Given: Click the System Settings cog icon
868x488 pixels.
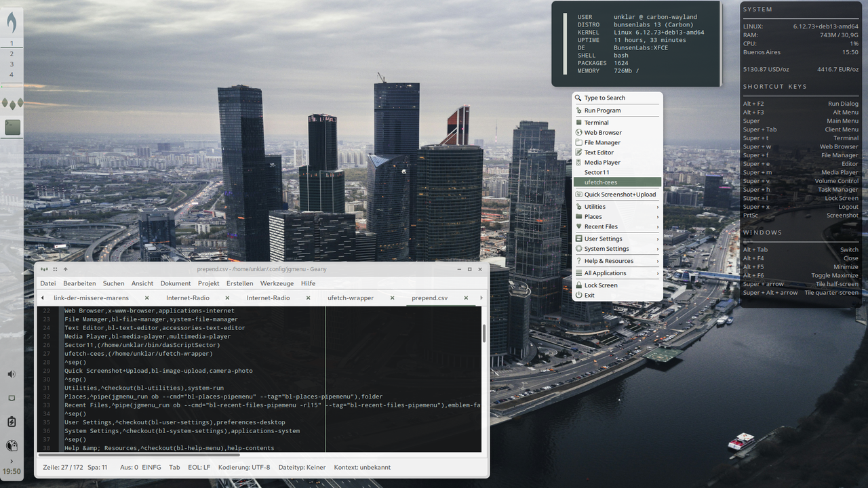Looking at the screenshot, I should [578, 249].
